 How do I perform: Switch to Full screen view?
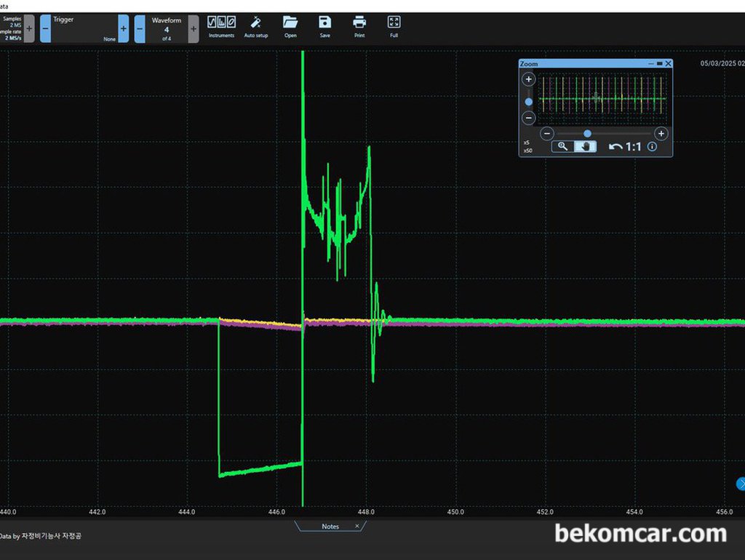[x=394, y=25]
